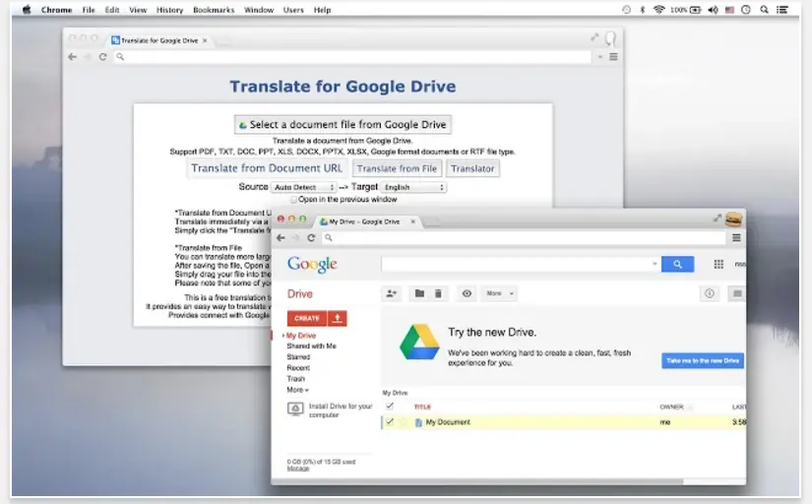Star the My Document file
812x504 pixels.
pos(404,422)
